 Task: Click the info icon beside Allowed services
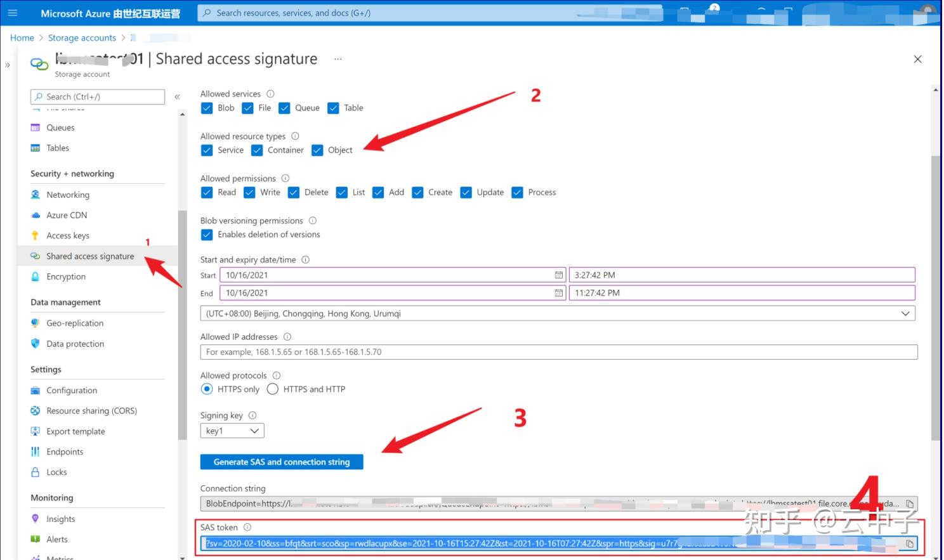[270, 93]
